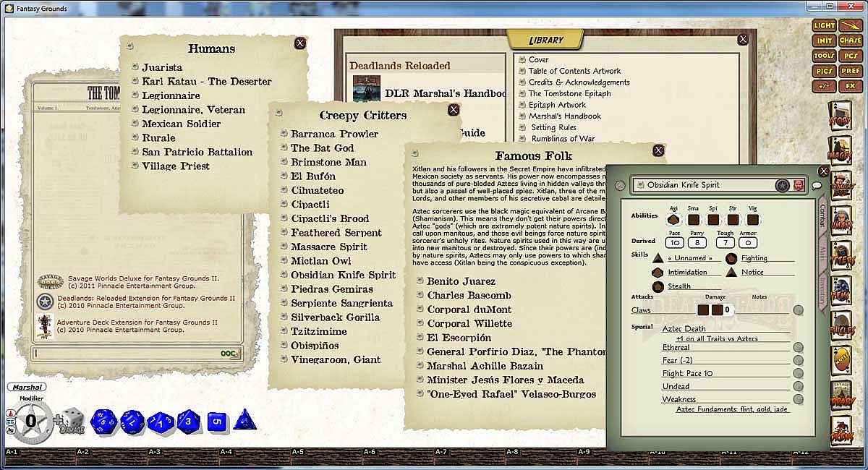
Task: Click the Notice skill die icon
Action: click(731, 272)
